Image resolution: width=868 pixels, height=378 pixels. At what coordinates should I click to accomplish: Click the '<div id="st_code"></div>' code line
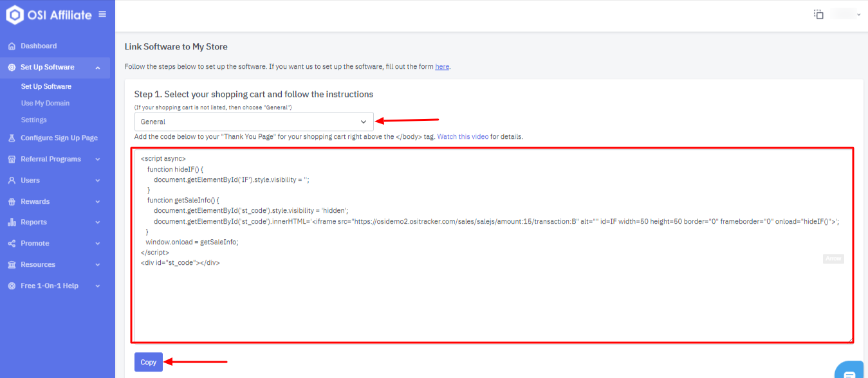pos(180,263)
